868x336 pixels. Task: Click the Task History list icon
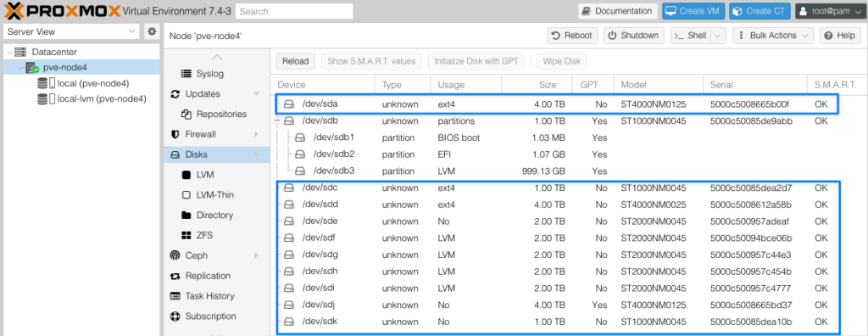[175, 296]
